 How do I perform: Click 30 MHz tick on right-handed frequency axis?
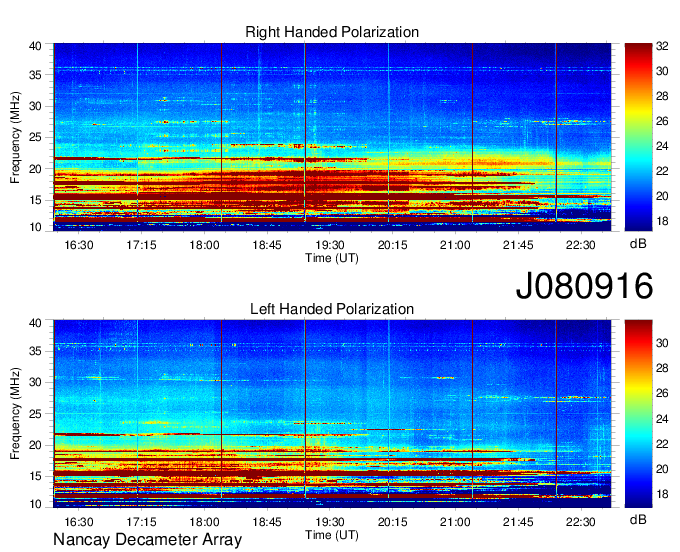(x=35, y=106)
